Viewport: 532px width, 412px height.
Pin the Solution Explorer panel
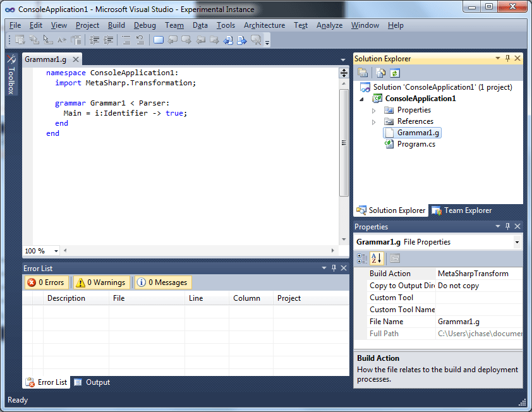(x=507, y=58)
